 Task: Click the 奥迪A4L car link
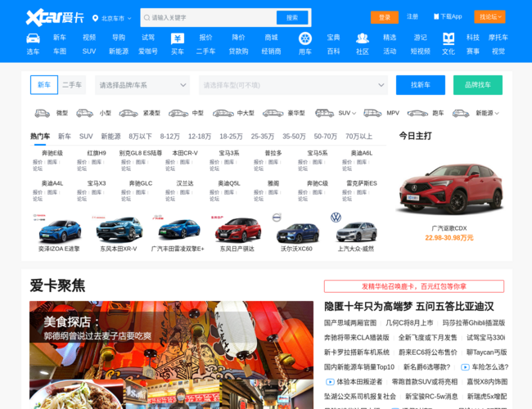point(52,183)
